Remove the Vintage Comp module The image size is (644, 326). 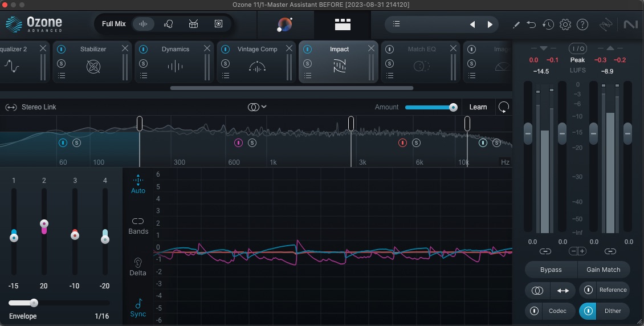[x=289, y=48]
